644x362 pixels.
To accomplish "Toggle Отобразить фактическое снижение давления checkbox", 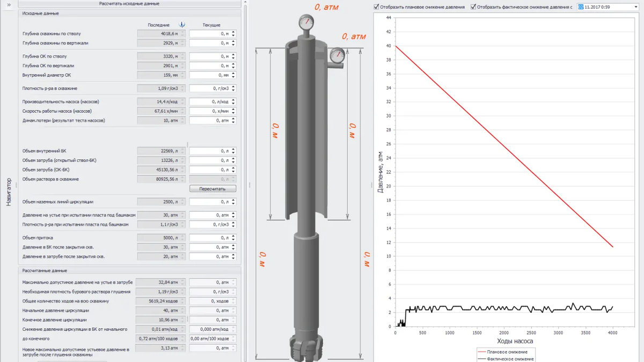I will coord(473,7).
